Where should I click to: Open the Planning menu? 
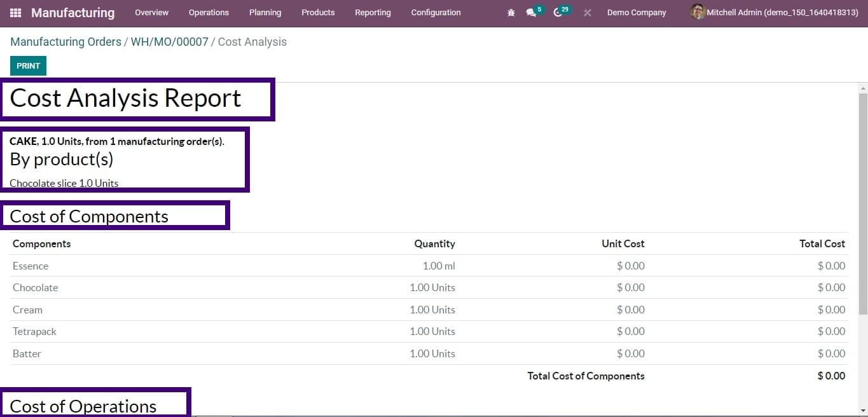(265, 13)
